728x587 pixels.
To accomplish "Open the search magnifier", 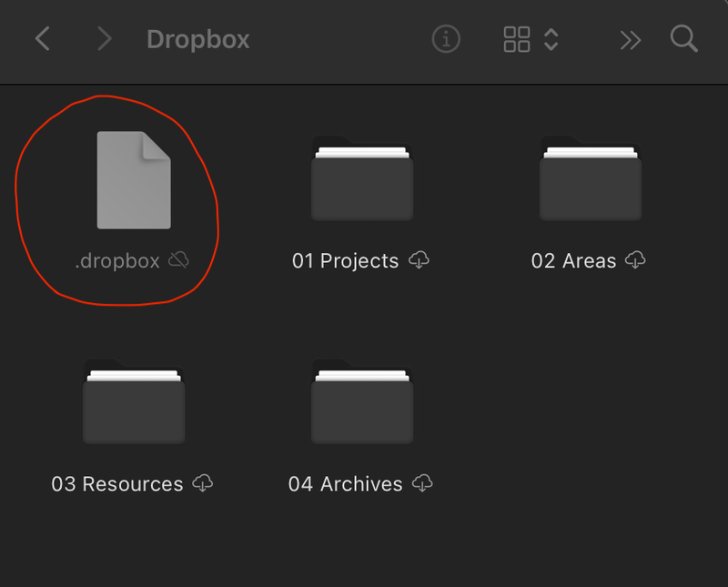I will 684,38.
